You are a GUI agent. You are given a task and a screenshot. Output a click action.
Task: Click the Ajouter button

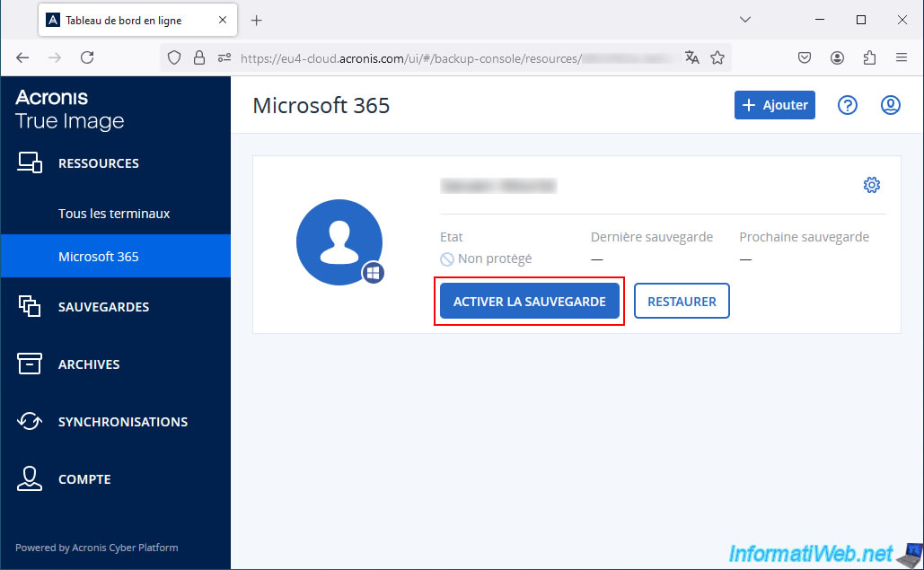(774, 105)
